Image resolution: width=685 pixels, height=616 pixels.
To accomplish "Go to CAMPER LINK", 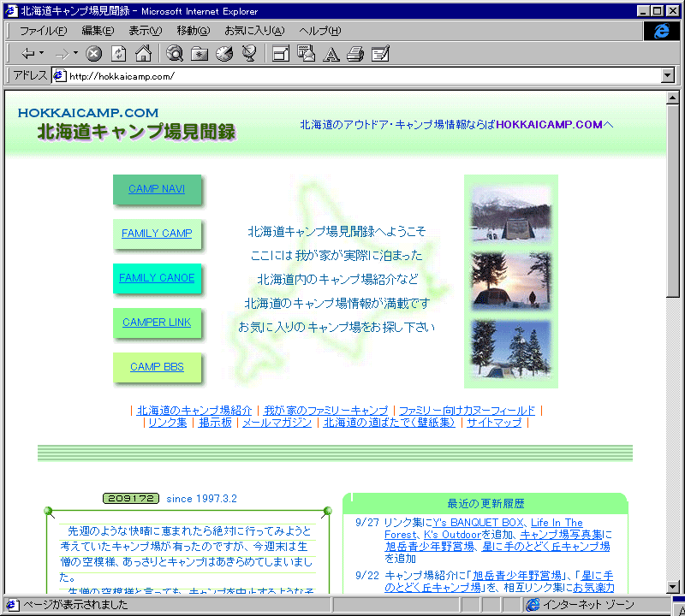I will (x=157, y=323).
